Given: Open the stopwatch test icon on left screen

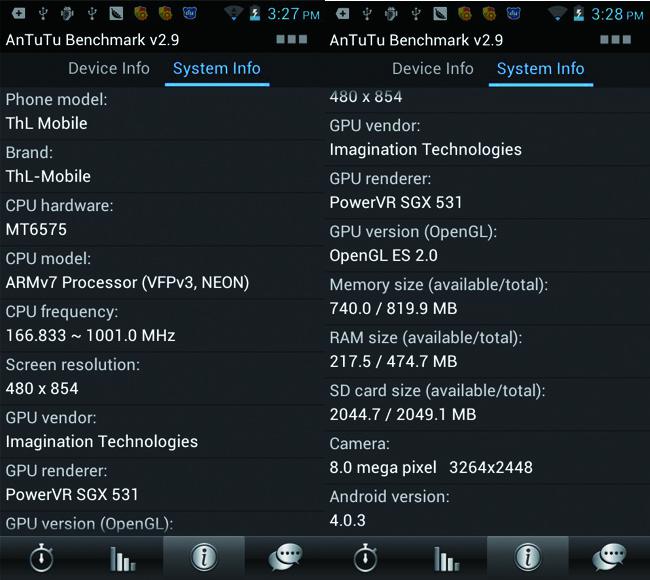Looking at the screenshot, I should [41, 558].
